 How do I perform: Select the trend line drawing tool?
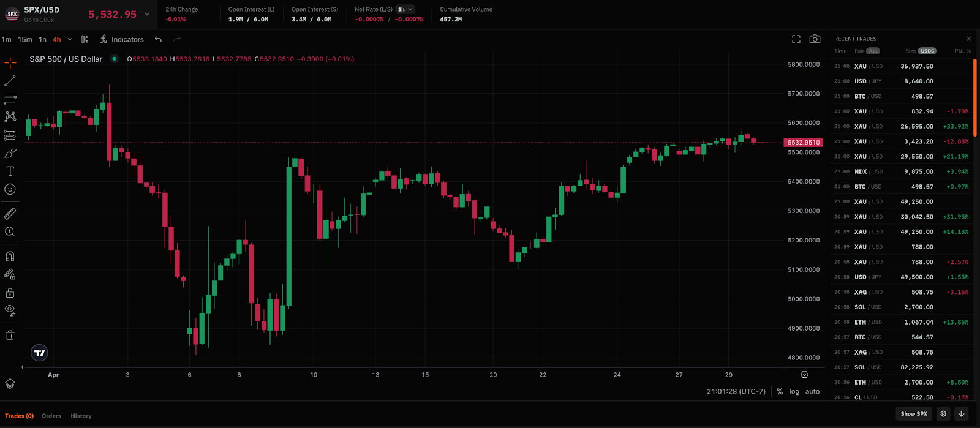click(10, 81)
